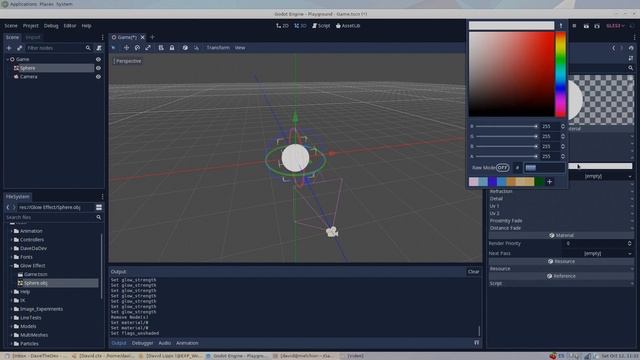Click the camera gizmo in viewport
Viewport: 640px width, 360px height.
(x=332, y=232)
